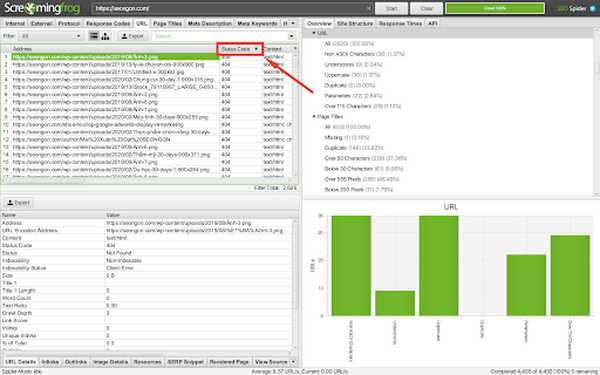Image resolution: width=600 pixels, height=375 pixels.
Task: Open the Site Structure tab
Action: (x=355, y=23)
